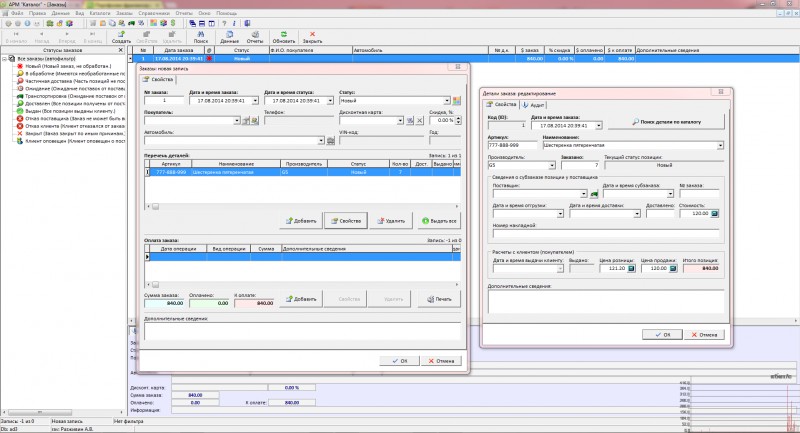
Task: Click the Поиск toolbar icon
Action: [201, 35]
